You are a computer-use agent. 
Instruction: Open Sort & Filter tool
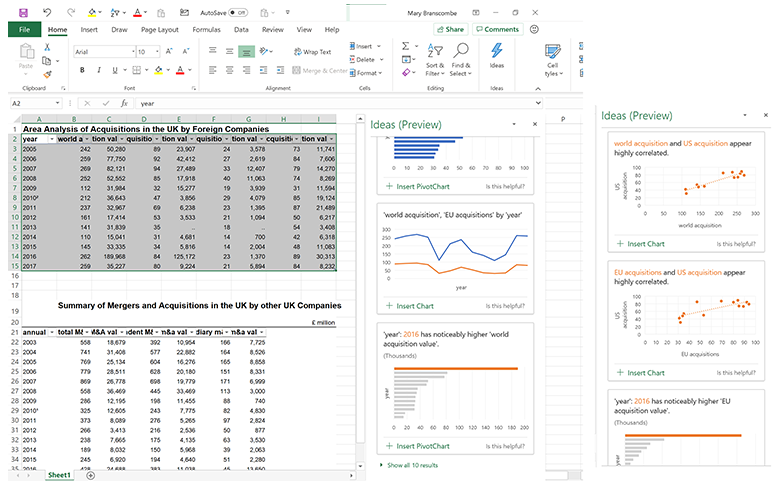(434, 59)
